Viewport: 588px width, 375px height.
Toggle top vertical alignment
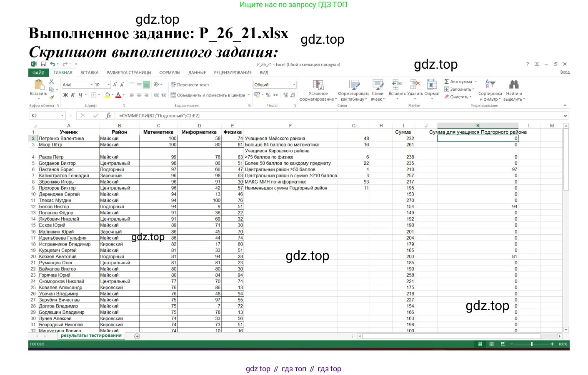[132, 84]
